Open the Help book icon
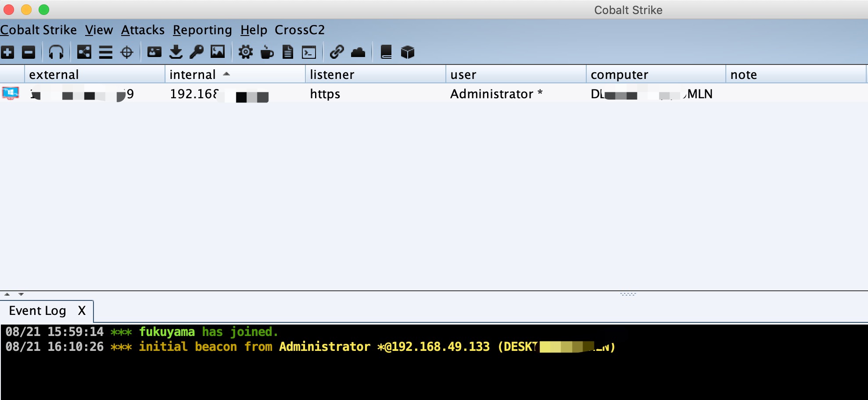Screen dimensions: 868x400 point(386,52)
